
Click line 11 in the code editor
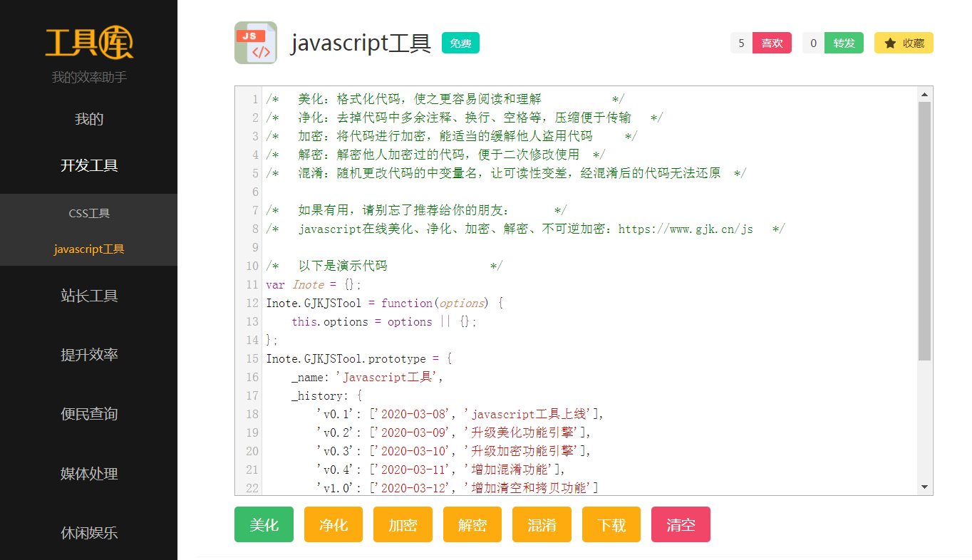tap(428, 284)
